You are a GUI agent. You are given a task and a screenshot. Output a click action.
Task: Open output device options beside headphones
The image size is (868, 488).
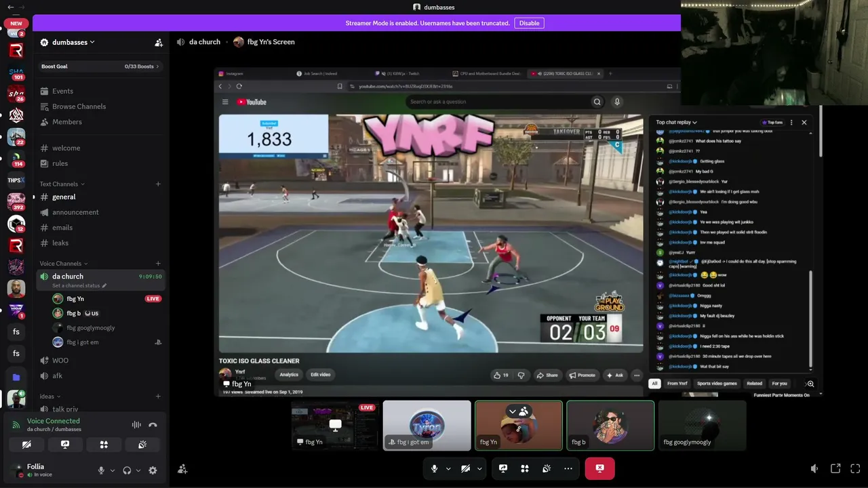pyautogui.click(x=138, y=470)
